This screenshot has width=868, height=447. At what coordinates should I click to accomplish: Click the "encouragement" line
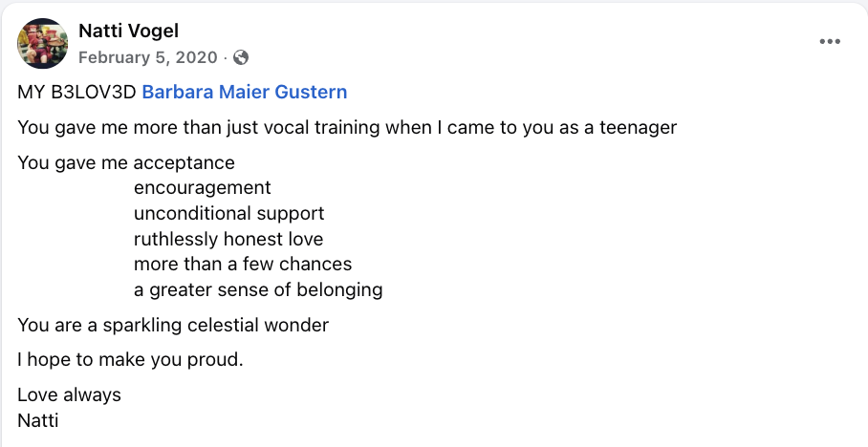point(203,188)
